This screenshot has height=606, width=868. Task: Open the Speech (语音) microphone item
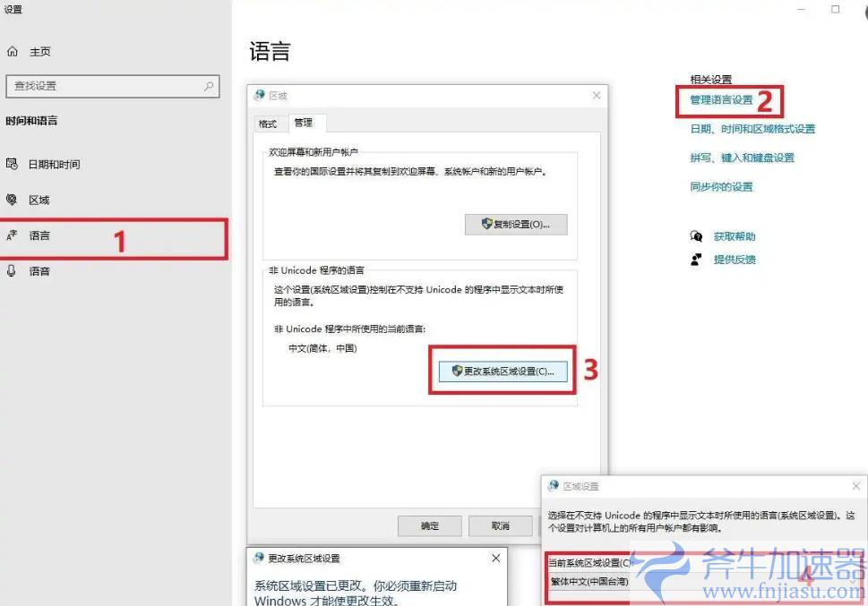[x=39, y=270]
